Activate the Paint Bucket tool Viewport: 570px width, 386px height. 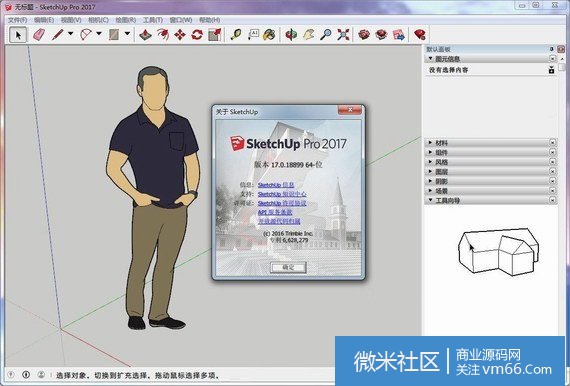click(269, 35)
